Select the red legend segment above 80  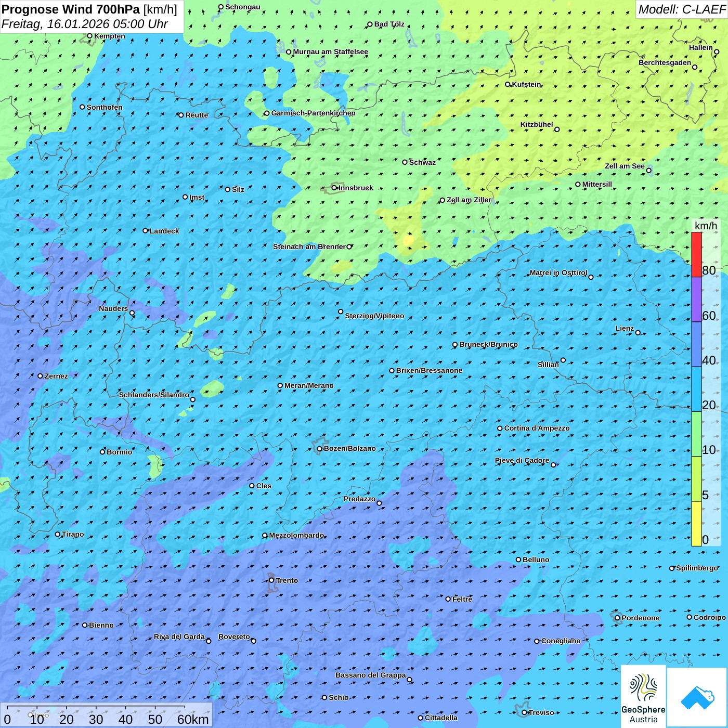point(696,254)
